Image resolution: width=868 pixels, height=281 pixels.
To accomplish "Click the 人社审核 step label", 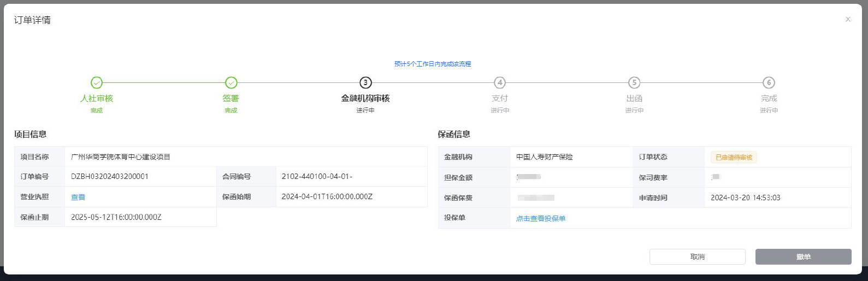I will pyautogui.click(x=97, y=99).
